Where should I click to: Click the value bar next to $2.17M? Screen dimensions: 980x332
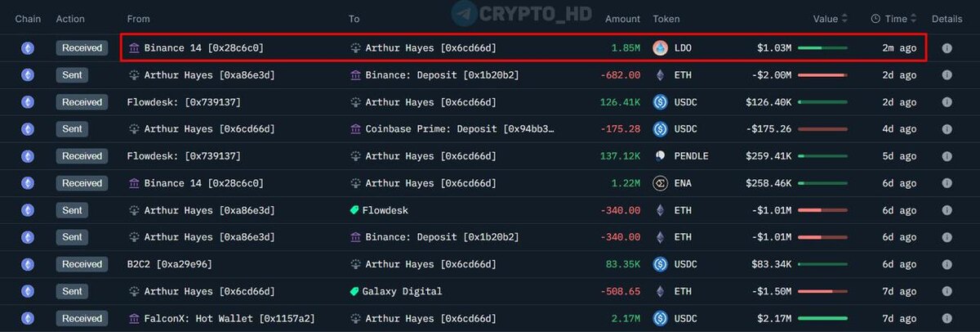pos(822,318)
